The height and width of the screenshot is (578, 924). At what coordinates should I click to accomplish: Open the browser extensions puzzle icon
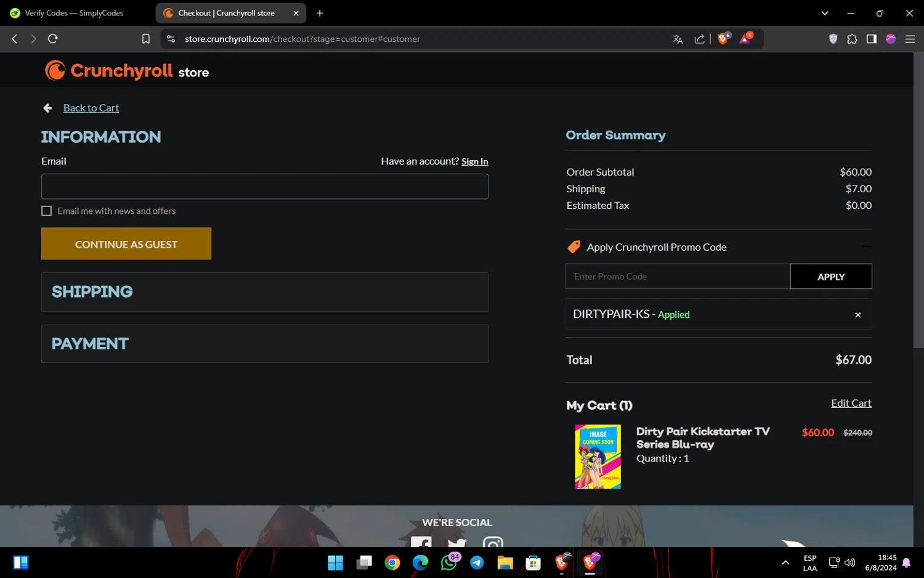[x=852, y=39]
